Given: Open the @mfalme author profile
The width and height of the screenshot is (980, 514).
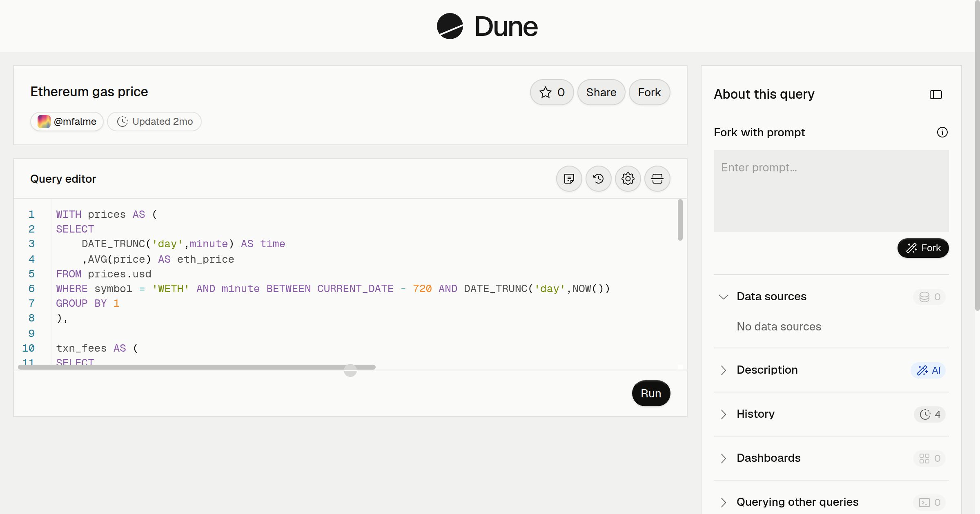Looking at the screenshot, I should 67,122.
